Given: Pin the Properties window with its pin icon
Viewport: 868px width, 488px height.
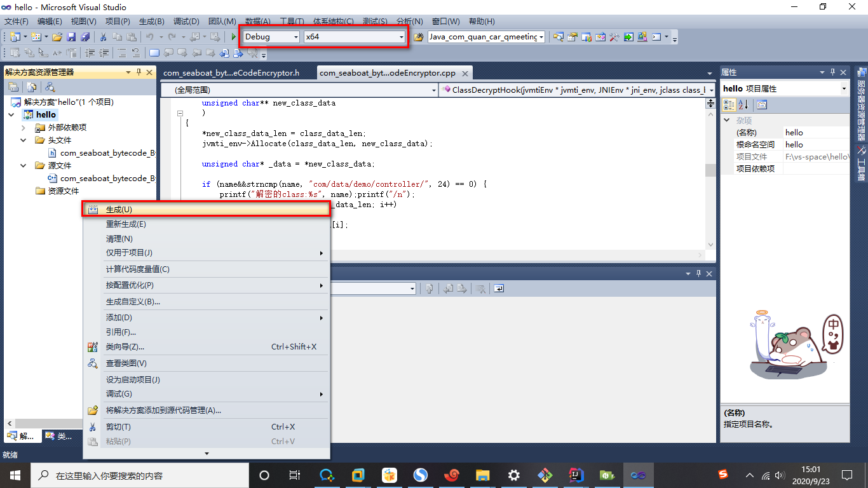Looking at the screenshot, I should (x=833, y=72).
